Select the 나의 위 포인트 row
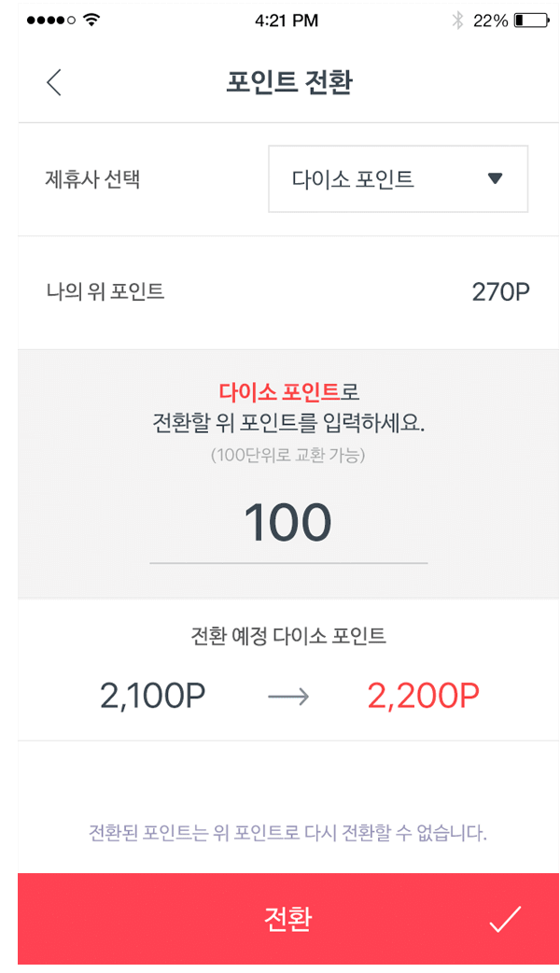The height and width of the screenshot is (973, 560). 288,292
